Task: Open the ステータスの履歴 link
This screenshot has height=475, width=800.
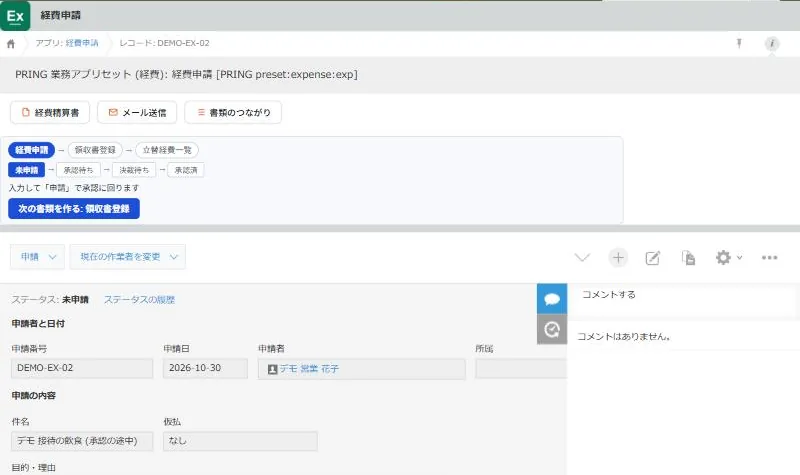Action: click(139, 299)
